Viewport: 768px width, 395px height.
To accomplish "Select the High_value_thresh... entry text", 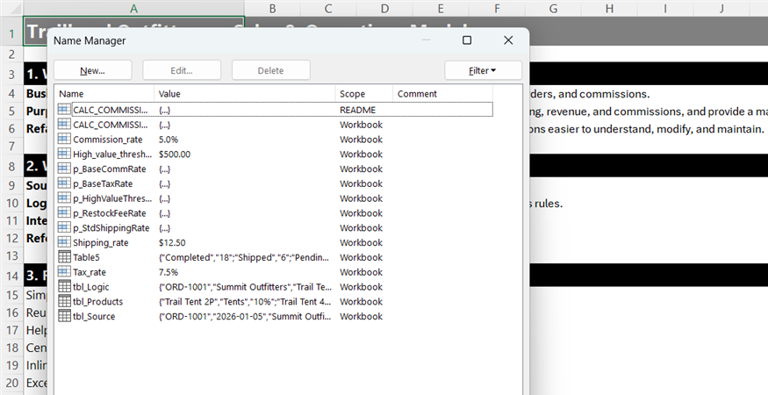I will pos(112,154).
